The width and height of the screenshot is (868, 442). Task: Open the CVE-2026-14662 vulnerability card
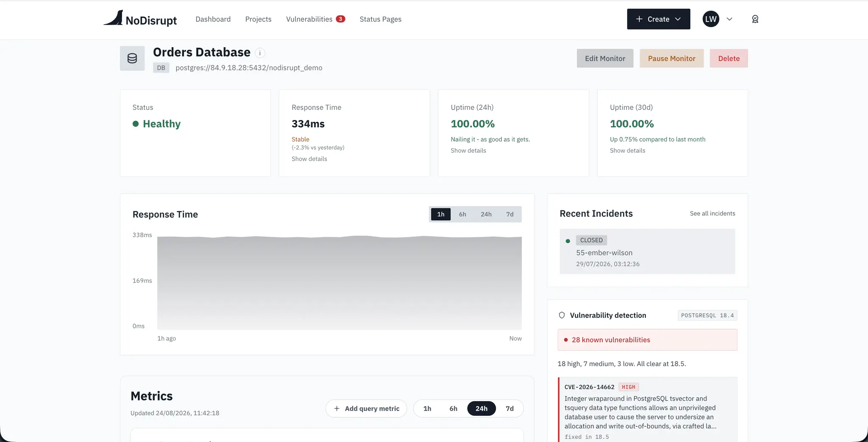pyautogui.click(x=647, y=410)
